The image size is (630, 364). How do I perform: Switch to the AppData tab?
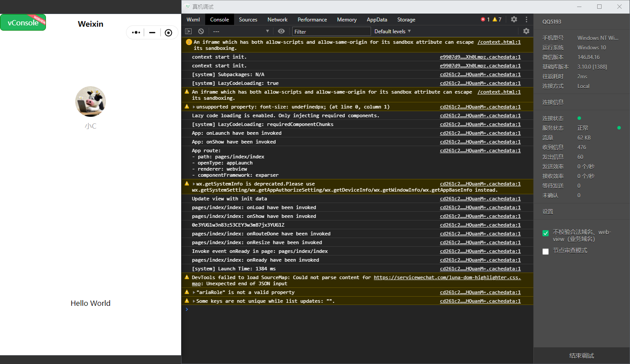[x=377, y=20]
